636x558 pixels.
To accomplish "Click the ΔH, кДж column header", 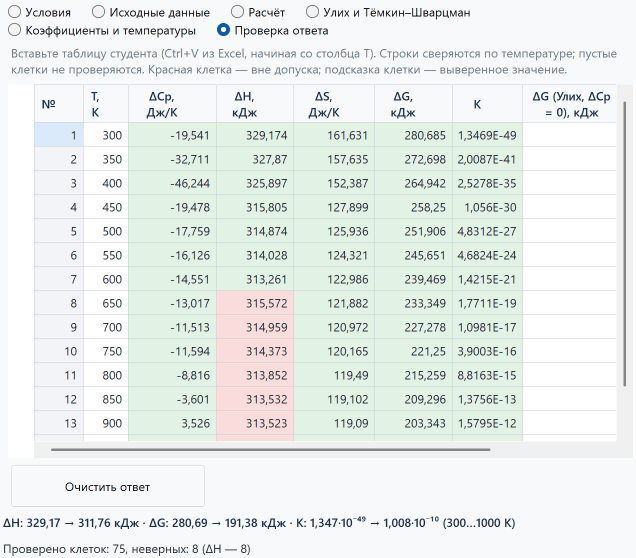I will point(255,104).
